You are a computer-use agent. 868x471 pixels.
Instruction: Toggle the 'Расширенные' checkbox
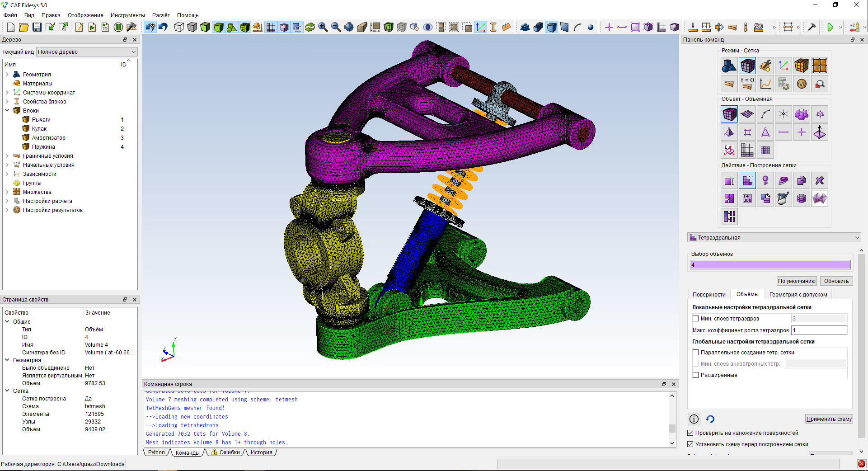(696, 375)
